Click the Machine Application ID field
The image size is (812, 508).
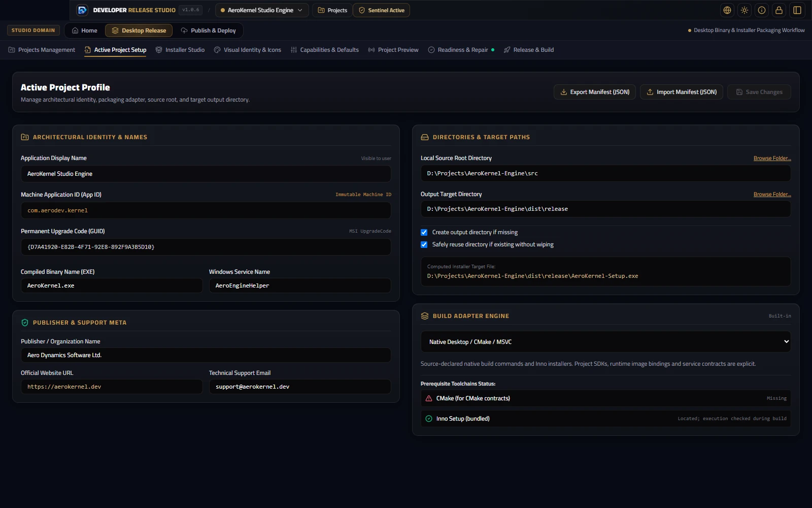click(206, 210)
